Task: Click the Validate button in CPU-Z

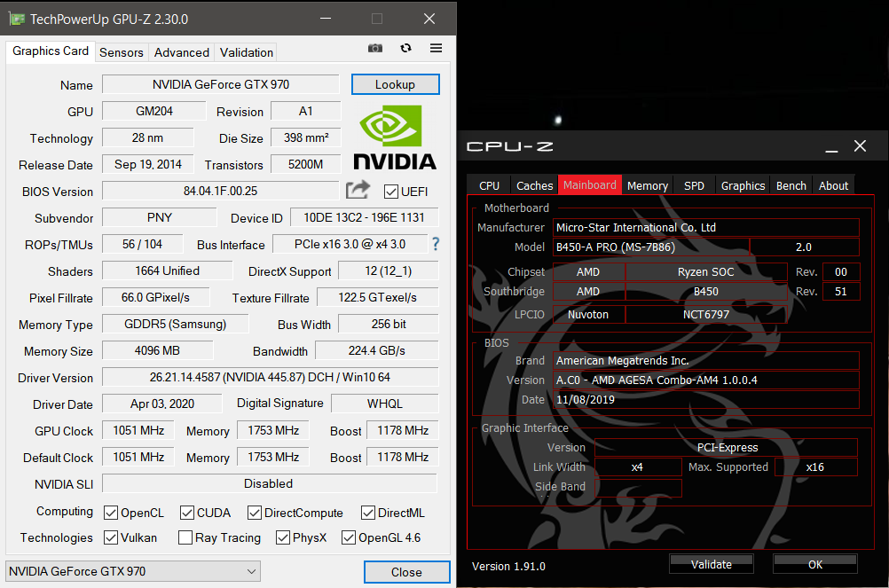Action: (x=712, y=564)
